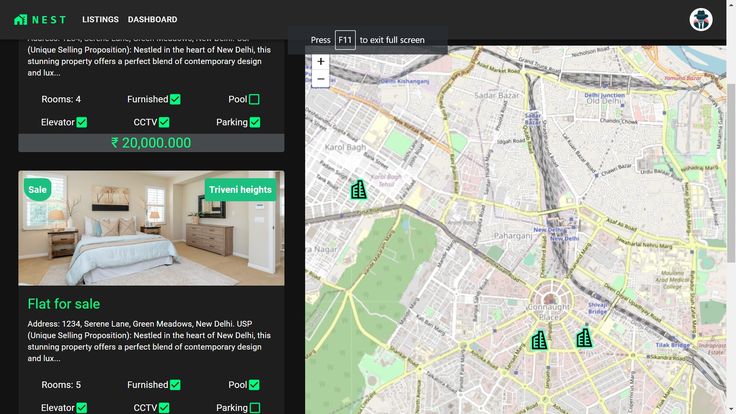Toggle Parking checkbox in the Rooms: 5 listing
Screen dimensions: 736x414
pos(254,408)
